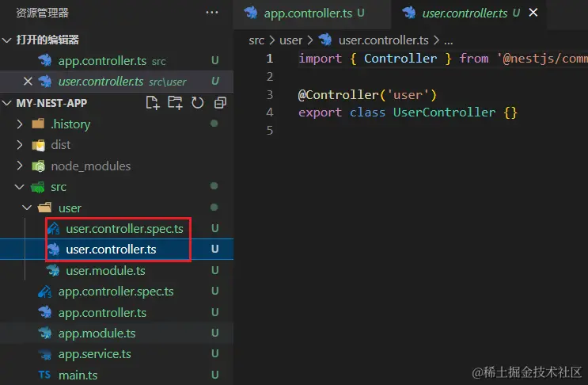The image size is (588, 385).
Task: Click the dist folder icon
Action: 38,145
